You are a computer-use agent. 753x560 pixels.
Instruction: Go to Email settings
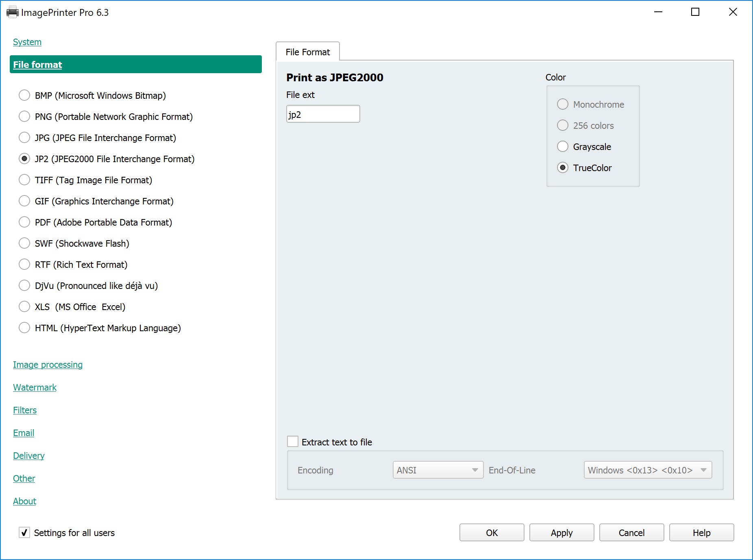tap(24, 433)
